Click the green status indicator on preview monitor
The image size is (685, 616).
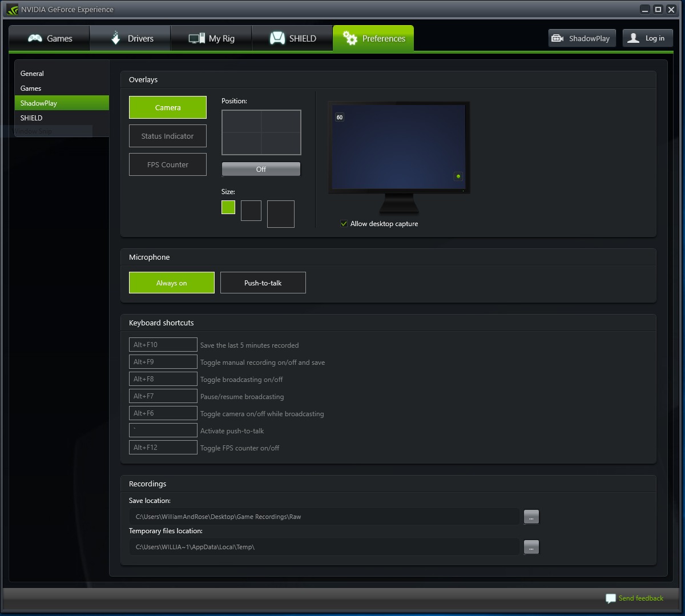tap(458, 176)
